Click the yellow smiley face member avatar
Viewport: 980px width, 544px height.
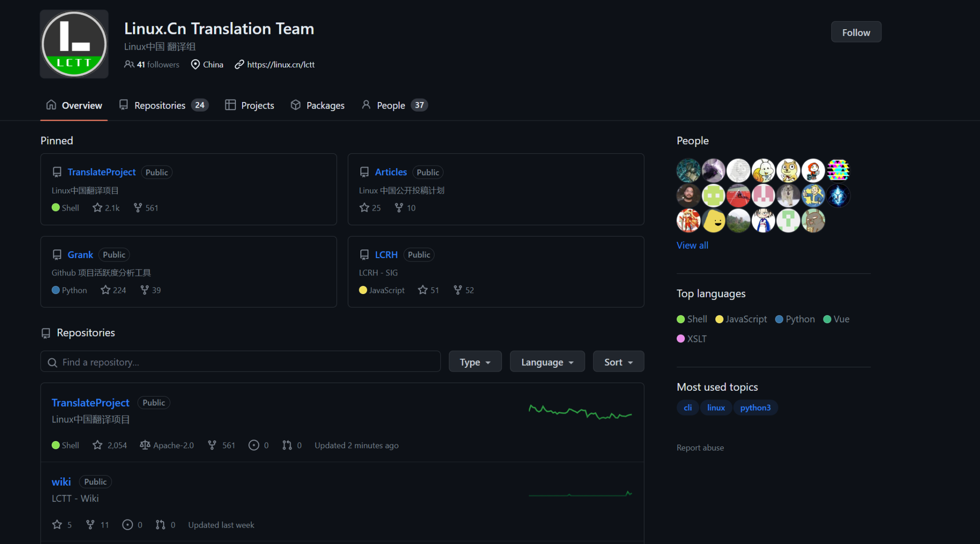tap(714, 221)
